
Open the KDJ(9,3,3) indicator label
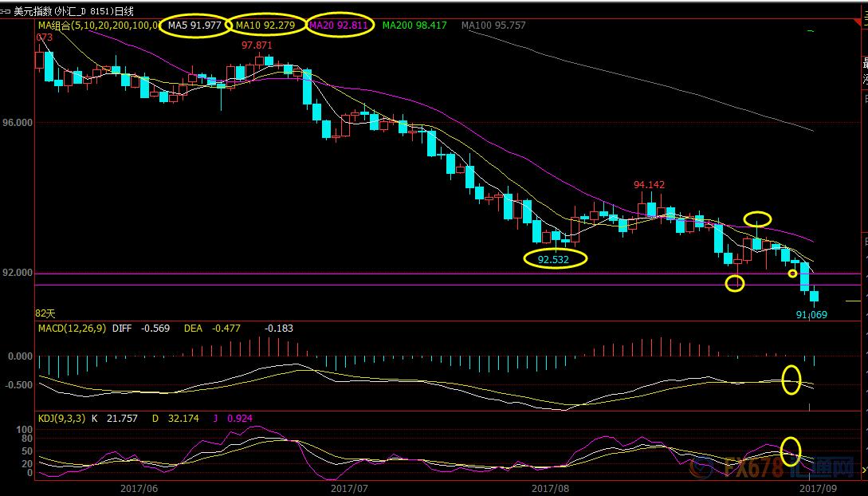coord(61,419)
